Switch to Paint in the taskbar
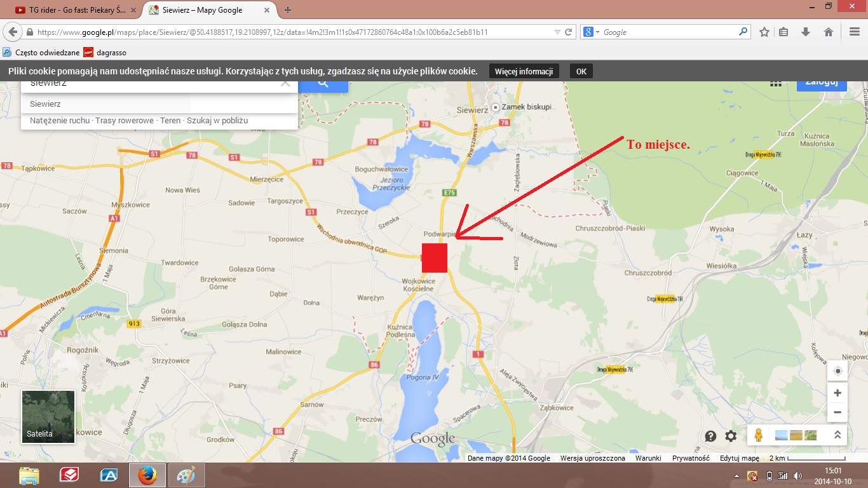 click(187, 475)
